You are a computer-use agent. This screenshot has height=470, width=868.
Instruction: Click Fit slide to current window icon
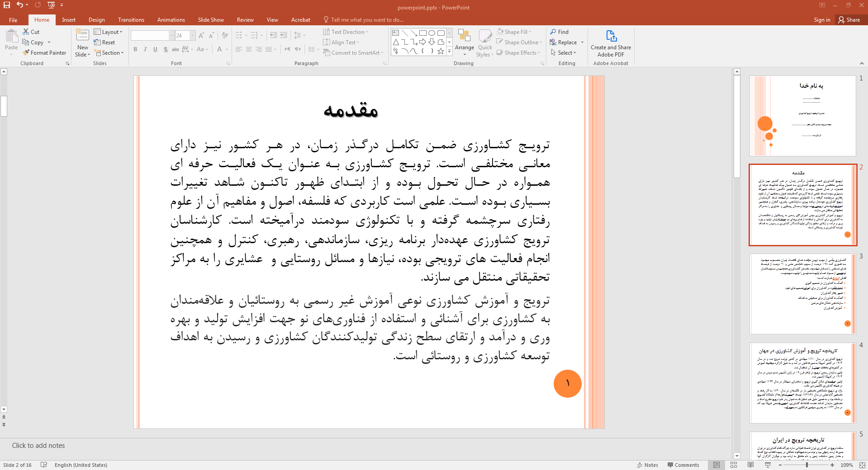862,465
